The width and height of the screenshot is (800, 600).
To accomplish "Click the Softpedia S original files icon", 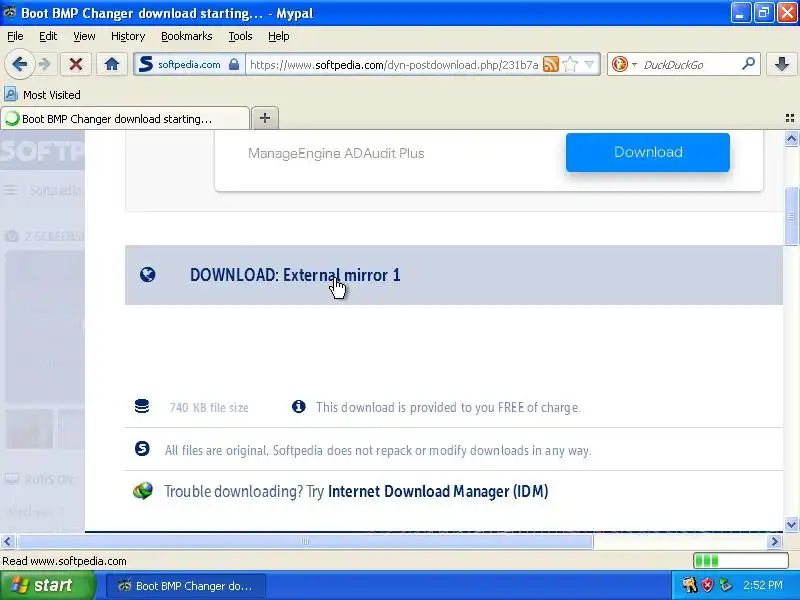I will pos(142,448).
